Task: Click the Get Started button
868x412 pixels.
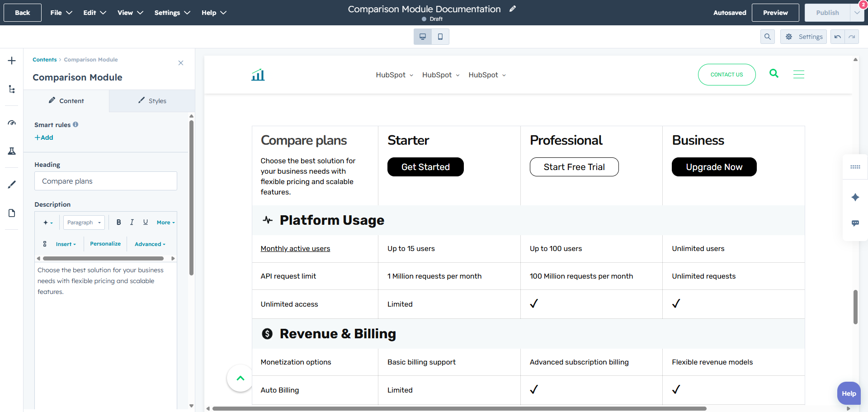Action: [425, 167]
